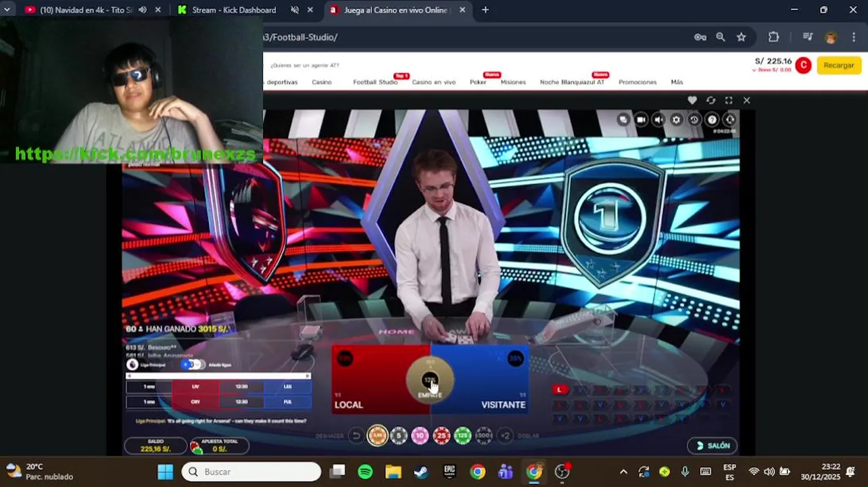Screen dimensions: 868x487
Task: Close the game frame with X
Action: point(746,100)
